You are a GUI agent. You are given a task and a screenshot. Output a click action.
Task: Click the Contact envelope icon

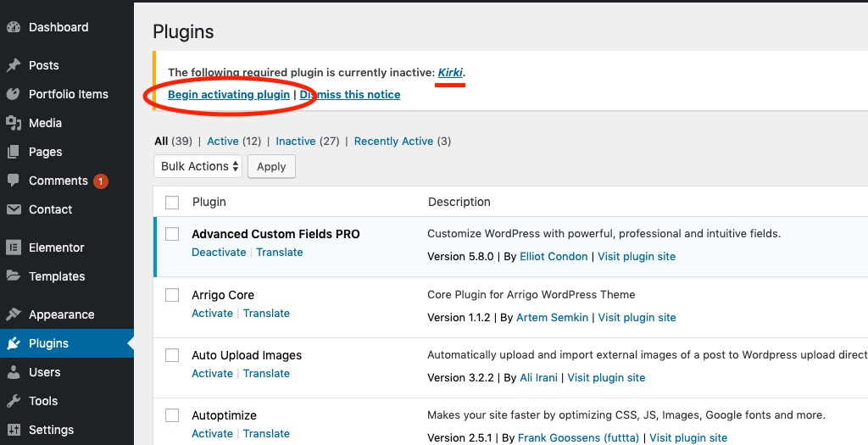click(x=14, y=209)
